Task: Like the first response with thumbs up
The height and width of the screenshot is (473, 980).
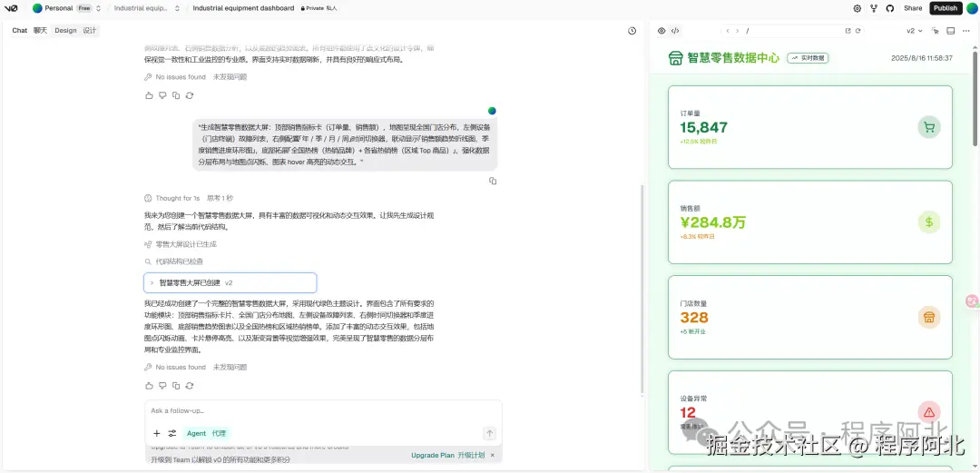Action: tap(149, 95)
